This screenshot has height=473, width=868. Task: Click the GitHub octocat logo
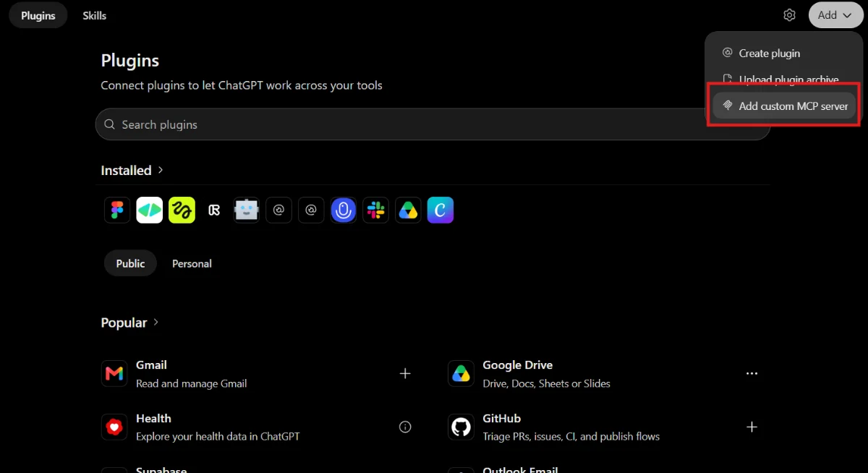tap(461, 427)
